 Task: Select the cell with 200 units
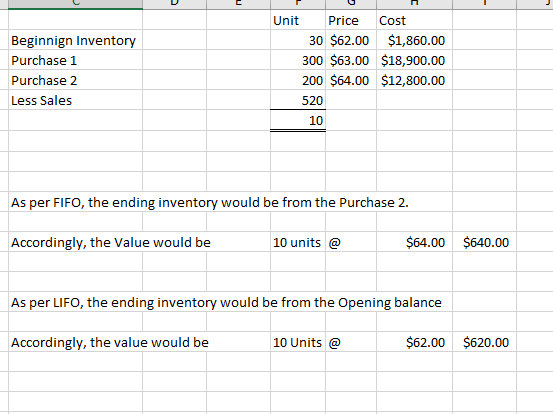(298, 80)
